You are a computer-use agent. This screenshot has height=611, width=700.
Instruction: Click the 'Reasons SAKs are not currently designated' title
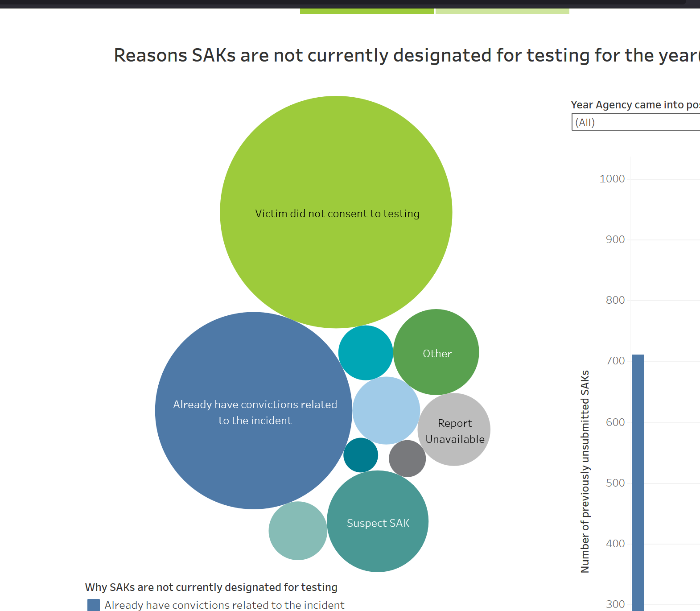coord(406,55)
